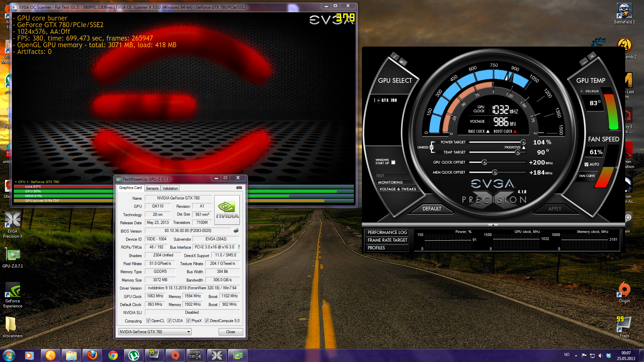The height and width of the screenshot is (362, 644).
Task: Open the Performance Log section
Action: (387, 232)
